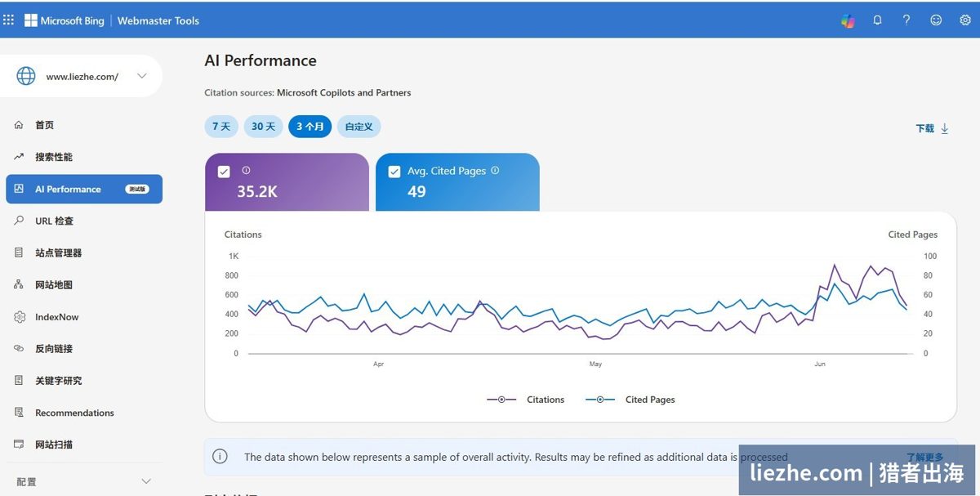This screenshot has height=496, width=980.
Task: Open Copilot from the colorful header icon
Action: 848,20
